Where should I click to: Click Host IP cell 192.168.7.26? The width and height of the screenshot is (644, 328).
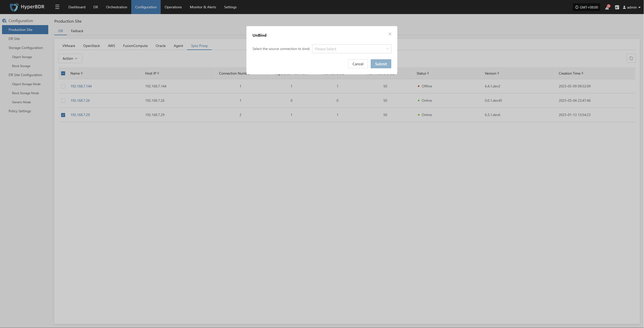point(155,100)
